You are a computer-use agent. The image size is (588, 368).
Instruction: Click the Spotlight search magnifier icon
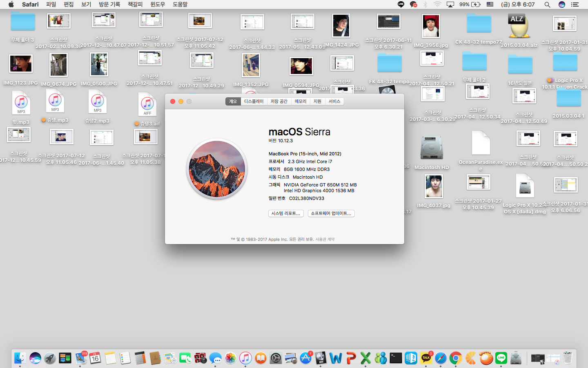(547, 4)
